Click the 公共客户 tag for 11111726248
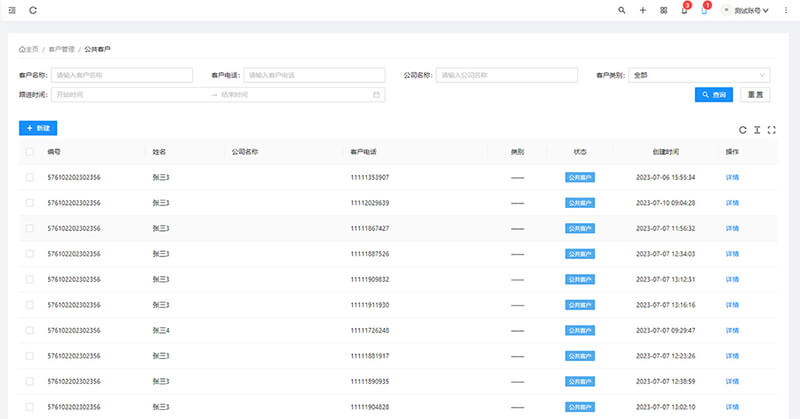This screenshot has width=800, height=419. pos(580,330)
